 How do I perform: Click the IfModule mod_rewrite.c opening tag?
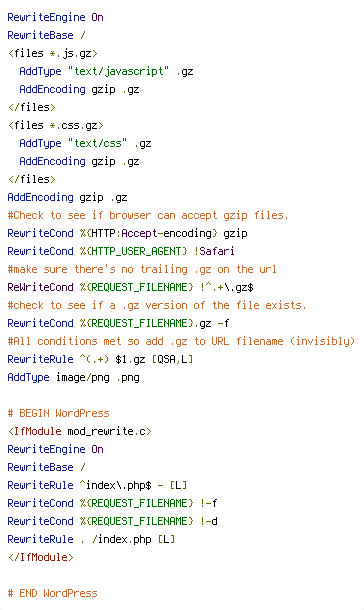tap(79, 431)
